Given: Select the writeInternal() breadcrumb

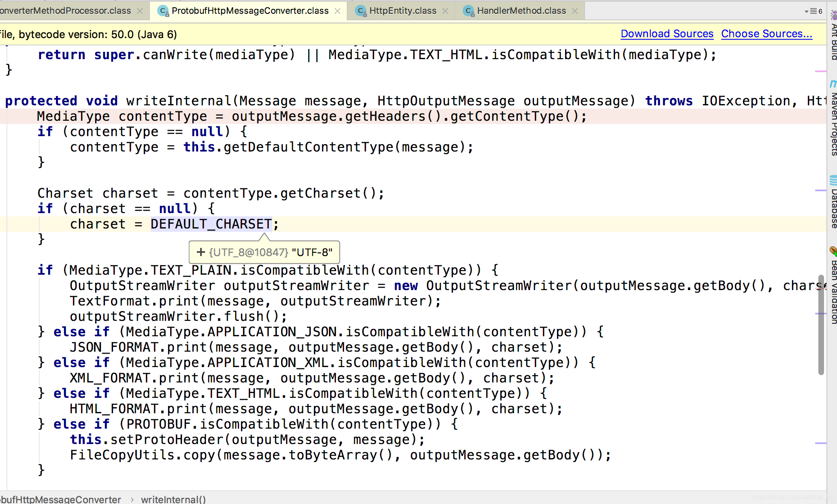Looking at the screenshot, I should click(x=173, y=499).
